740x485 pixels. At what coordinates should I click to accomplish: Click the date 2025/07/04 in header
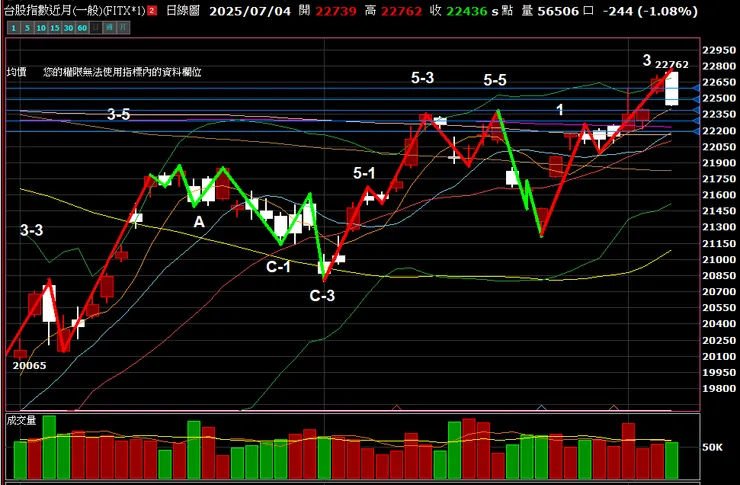[x=250, y=11]
